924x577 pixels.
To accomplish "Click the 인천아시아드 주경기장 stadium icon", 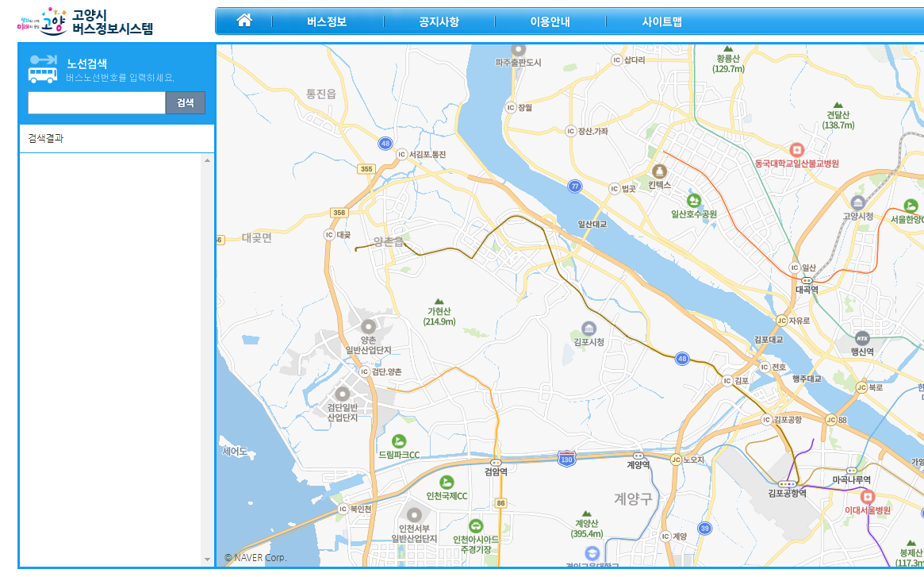I will [476, 525].
